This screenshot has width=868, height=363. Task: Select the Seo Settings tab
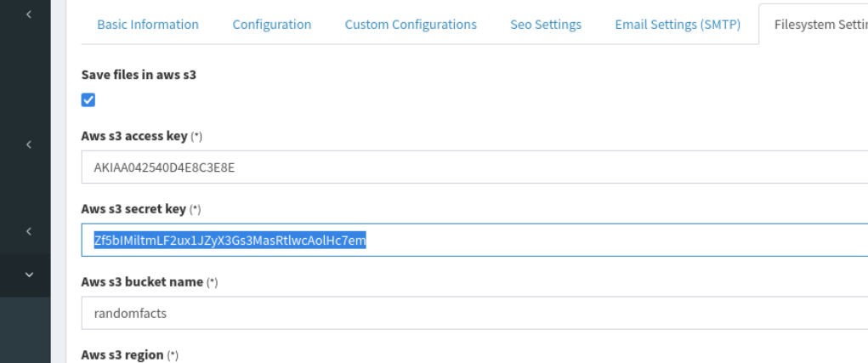coord(545,25)
